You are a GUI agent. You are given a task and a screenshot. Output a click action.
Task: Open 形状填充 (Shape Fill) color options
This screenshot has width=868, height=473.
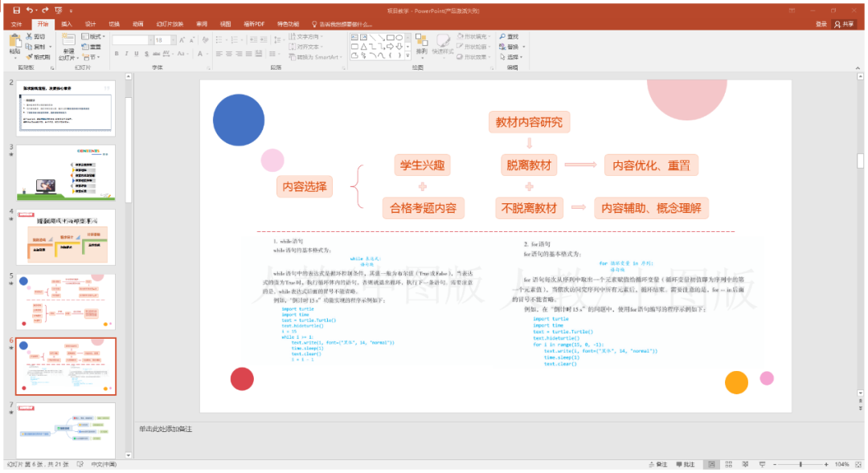pyautogui.click(x=474, y=36)
